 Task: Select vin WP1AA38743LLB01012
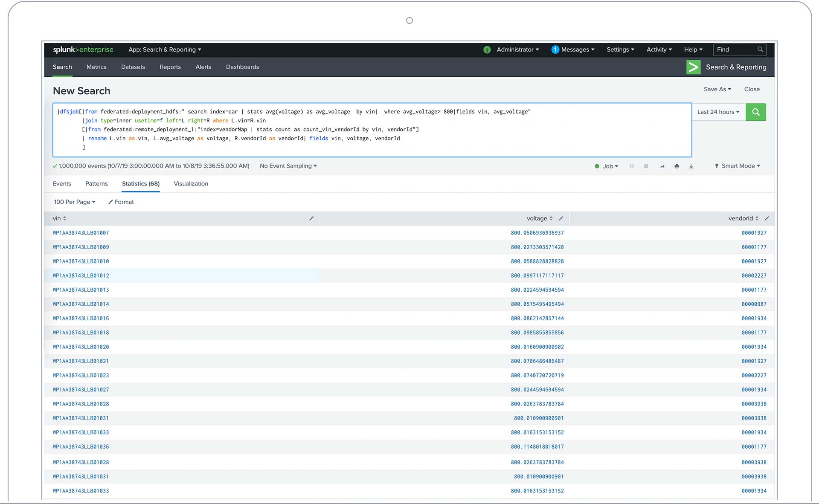81,275
